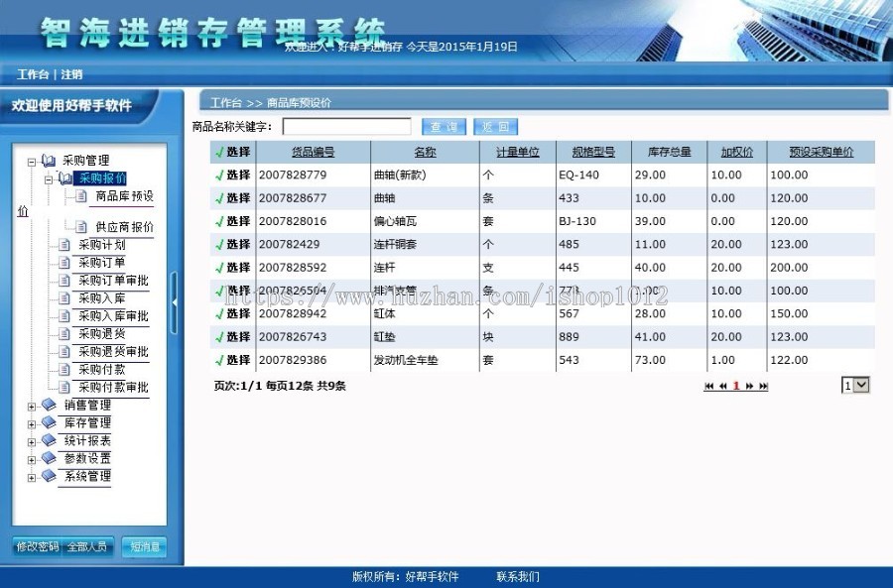Click the 采购报价 open book icon

tap(65, 178)
